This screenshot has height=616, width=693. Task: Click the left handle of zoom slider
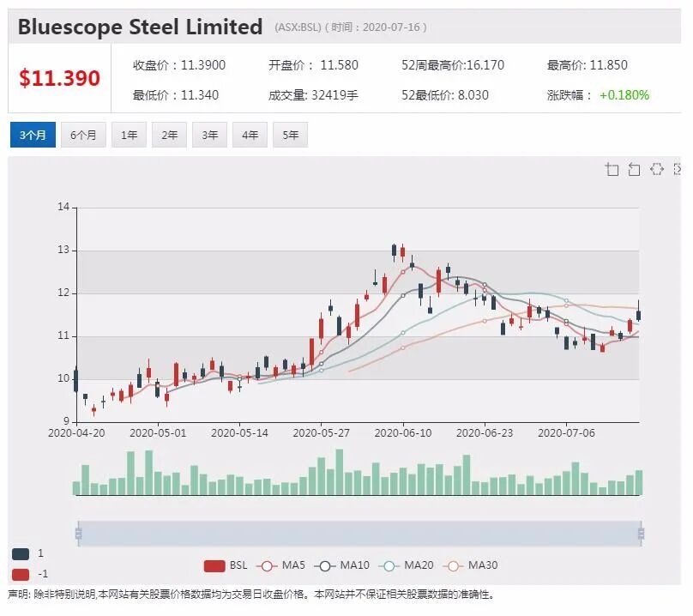point(79,534)
